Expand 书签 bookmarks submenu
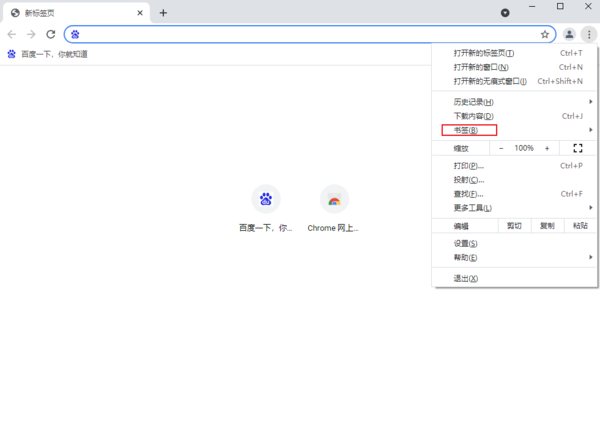600x423 pixels. pyautogui.click(x=514, y=130)
